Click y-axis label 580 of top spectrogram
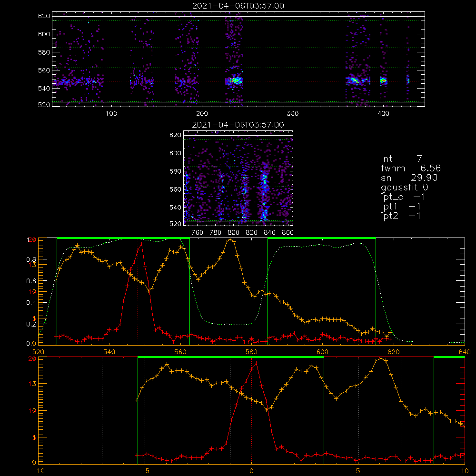 44,52
